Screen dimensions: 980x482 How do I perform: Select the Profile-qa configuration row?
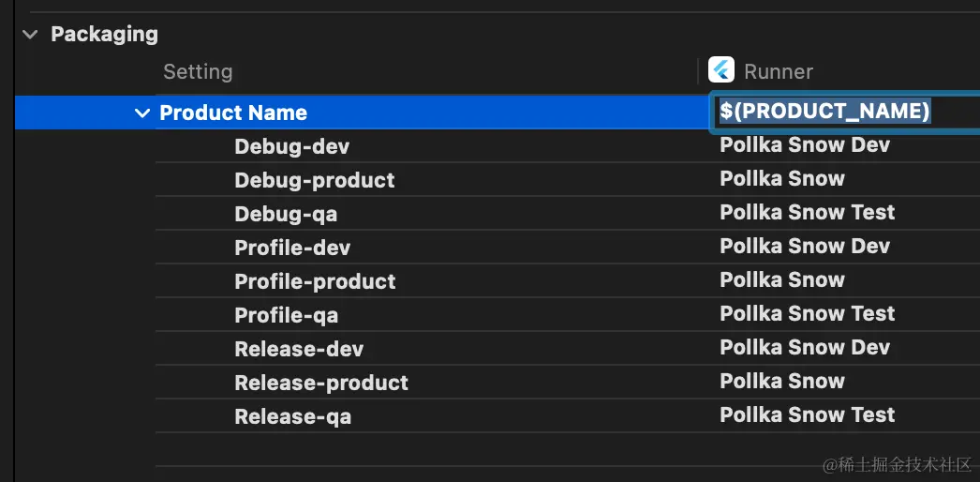286,315
